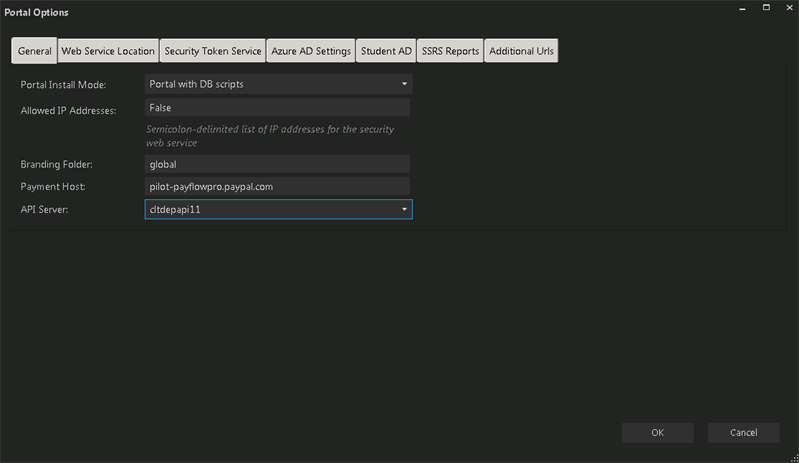This screenshot has height=463, width=799.
Task: Click the Allowed IP Addresses input field
Action: [278, 108]
